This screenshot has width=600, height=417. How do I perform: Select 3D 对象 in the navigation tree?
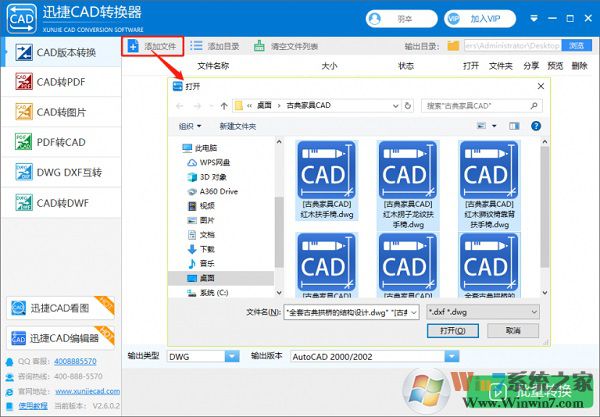pyautogui.click(x=207, y=177)
